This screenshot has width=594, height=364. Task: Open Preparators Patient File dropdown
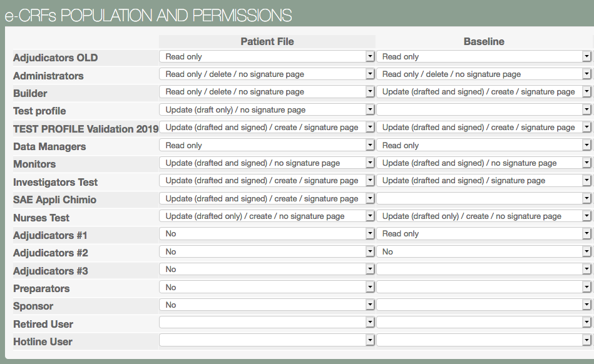tap(267, 288)
